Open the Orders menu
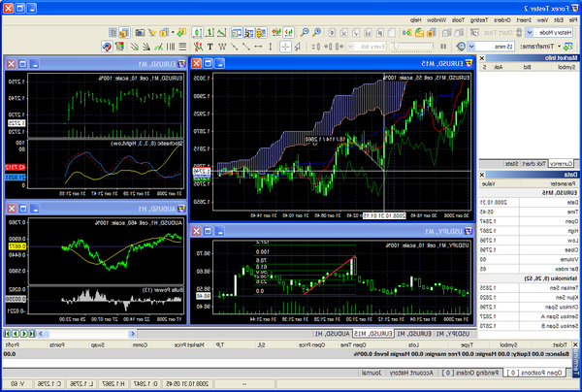This screenshot has height=392, width=582. pyautogui.click(x=502, y=20)
